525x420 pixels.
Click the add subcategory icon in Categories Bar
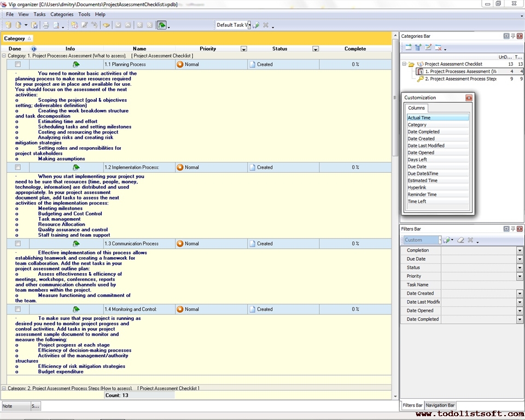tap(418, 48)
